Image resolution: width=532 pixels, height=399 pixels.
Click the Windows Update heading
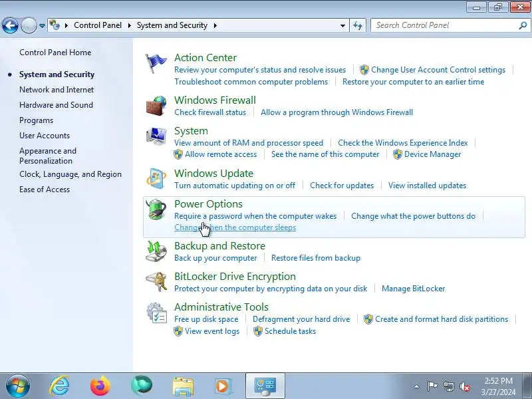(213, 174)
